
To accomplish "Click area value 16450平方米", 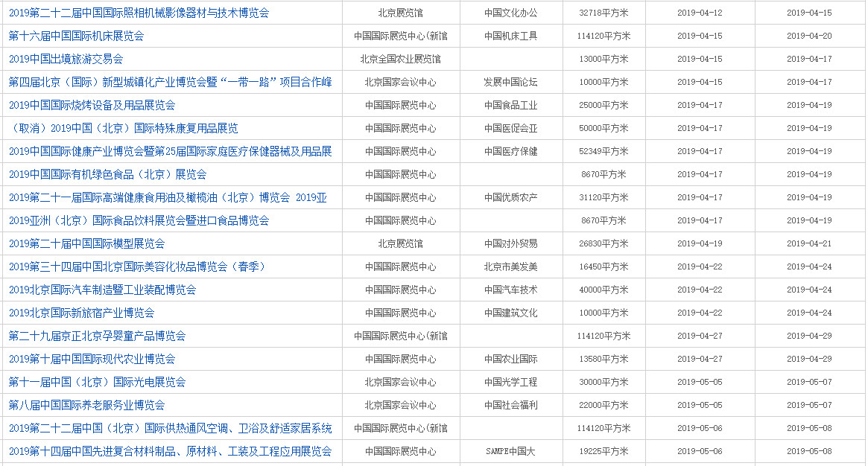I will (604, 267).
